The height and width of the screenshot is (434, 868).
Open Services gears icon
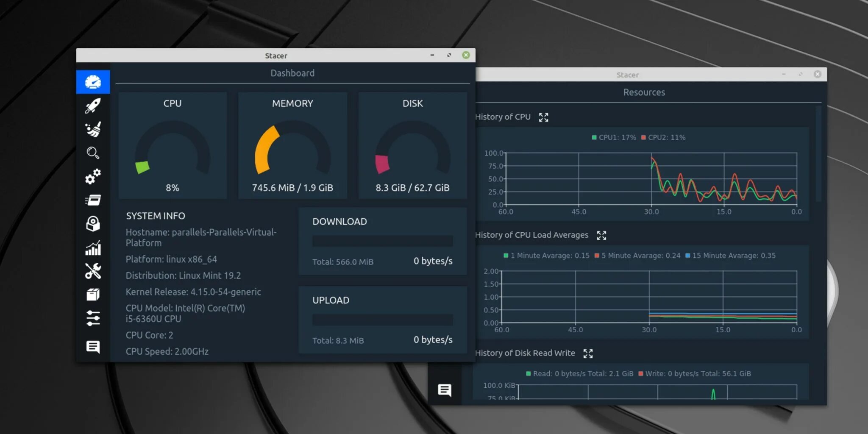coord(93,176)
